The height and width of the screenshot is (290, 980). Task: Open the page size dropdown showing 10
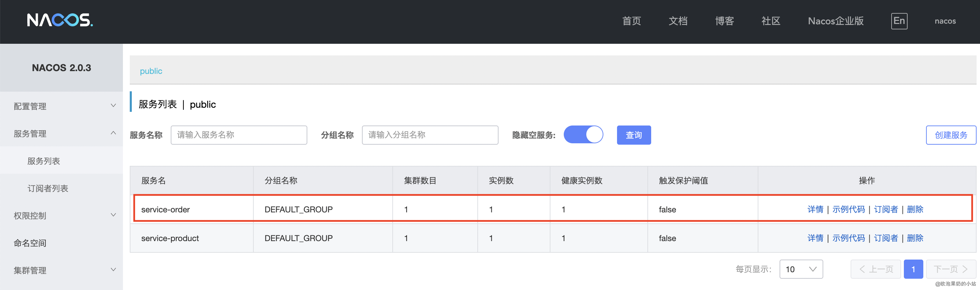[x=801, y=269]
